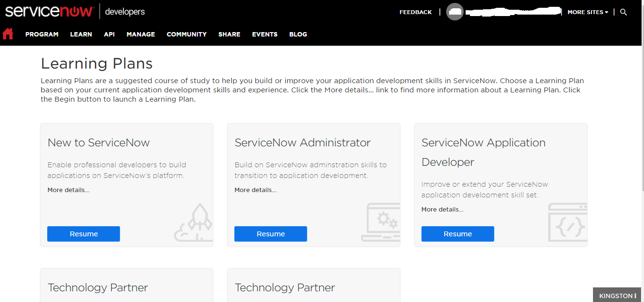Click the developers site label
This screenshot has height=302, width=644.
[x=125, y=12]
